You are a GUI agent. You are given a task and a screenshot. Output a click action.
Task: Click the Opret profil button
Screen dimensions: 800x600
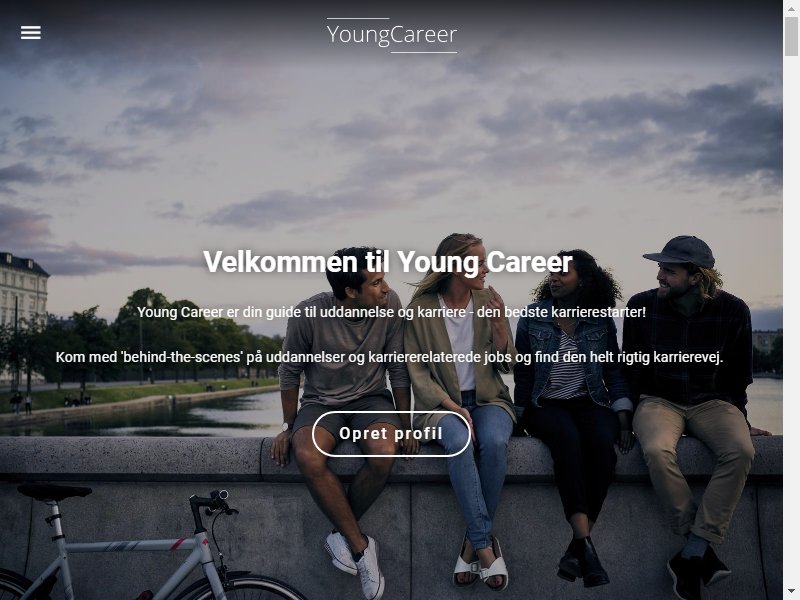pos(391,434)
